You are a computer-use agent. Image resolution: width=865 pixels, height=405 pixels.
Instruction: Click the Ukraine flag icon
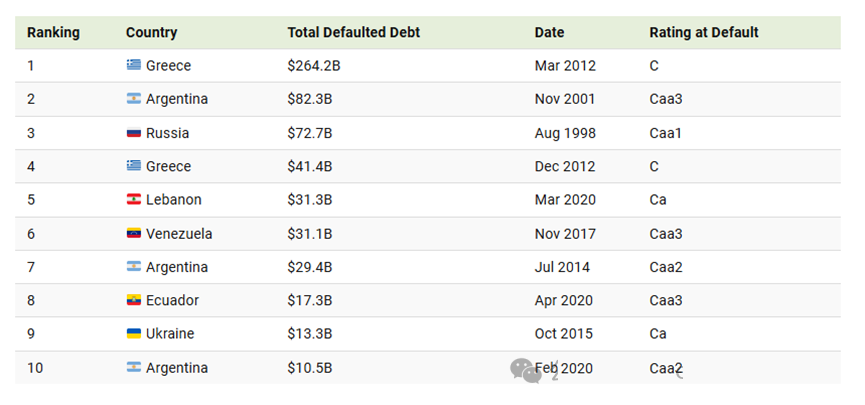click(134, 333)
